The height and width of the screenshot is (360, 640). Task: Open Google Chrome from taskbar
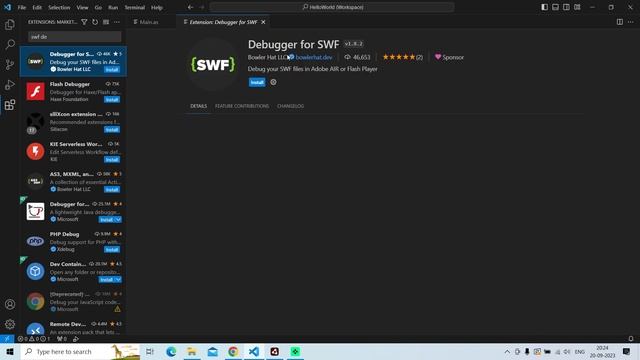[233, 351]
